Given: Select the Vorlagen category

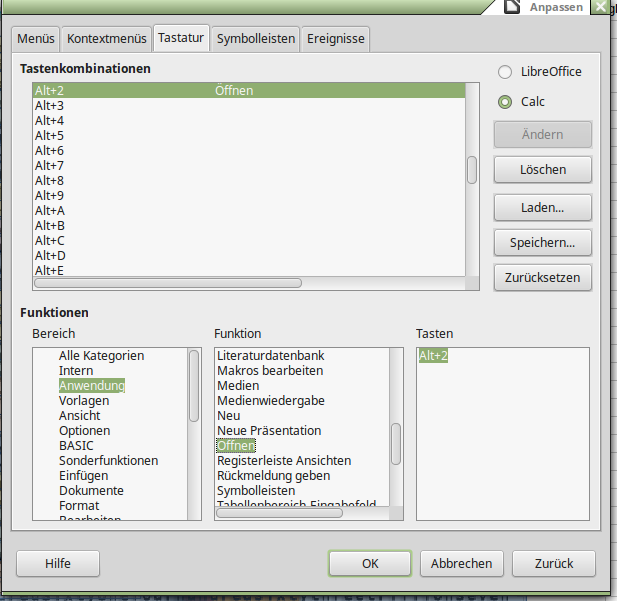Looking at the screenshot, I should pos(84,400).
